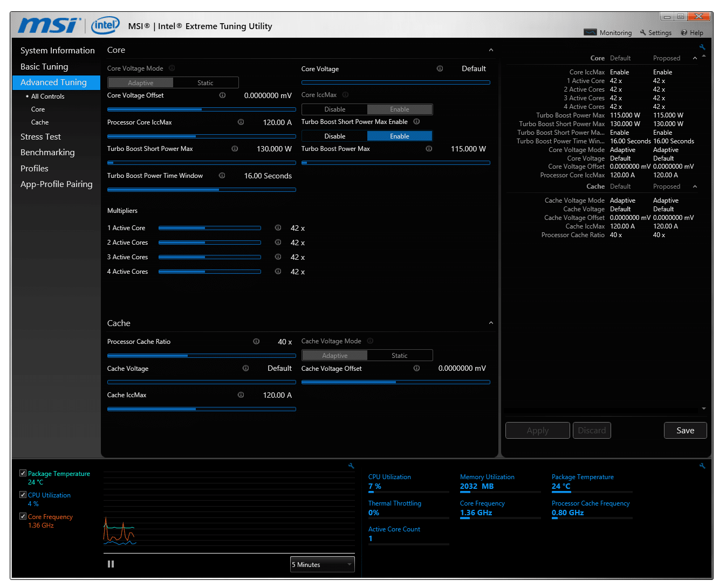Image resolution: width=726 pixels, height=588 pixels.
Task: Click info icon for Cache Voltage Offset
Action: (x=416, y=369)
